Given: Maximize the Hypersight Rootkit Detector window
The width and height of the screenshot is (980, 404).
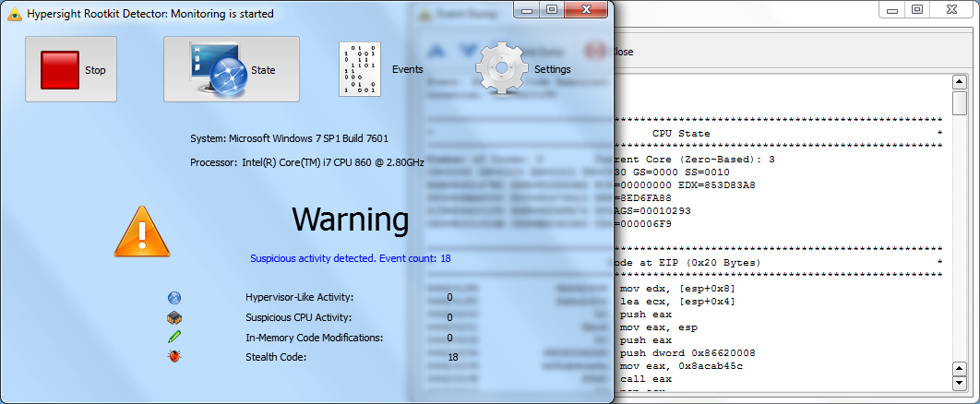Looking at the screenshot, I should point(551,8).
